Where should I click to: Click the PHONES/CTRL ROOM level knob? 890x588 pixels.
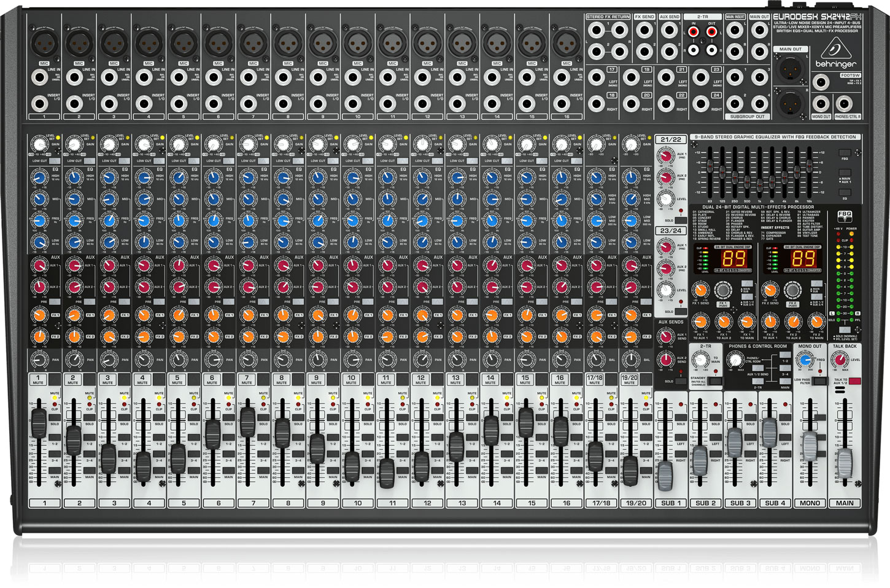[x=735, y=360]
